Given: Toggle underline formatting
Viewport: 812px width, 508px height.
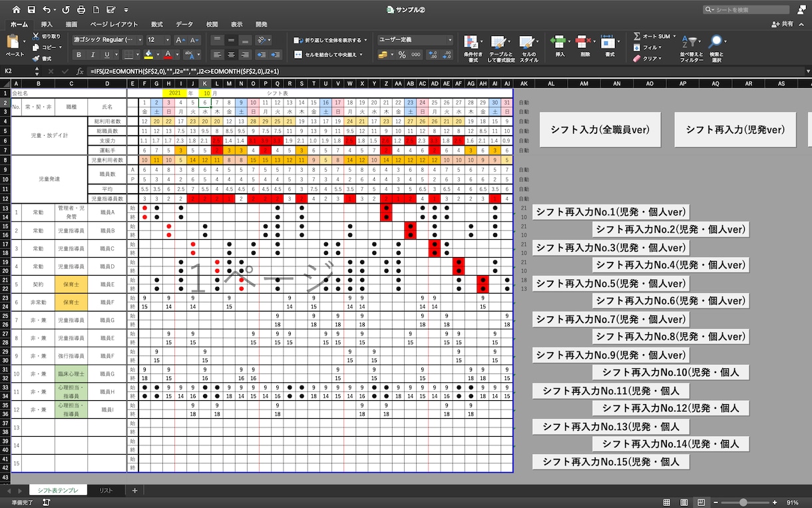Looking at the screenshot, I should tap(107, 55).
